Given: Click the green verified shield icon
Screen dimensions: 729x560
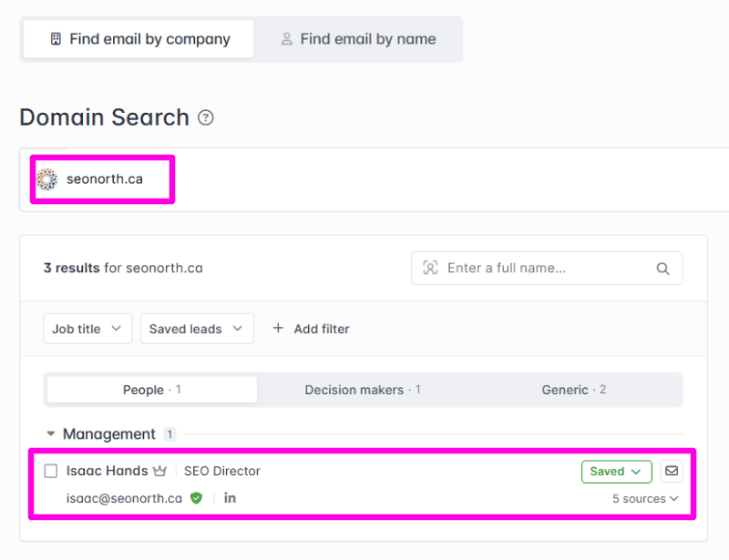Looking at the screenshot, I should click(196, 498).
